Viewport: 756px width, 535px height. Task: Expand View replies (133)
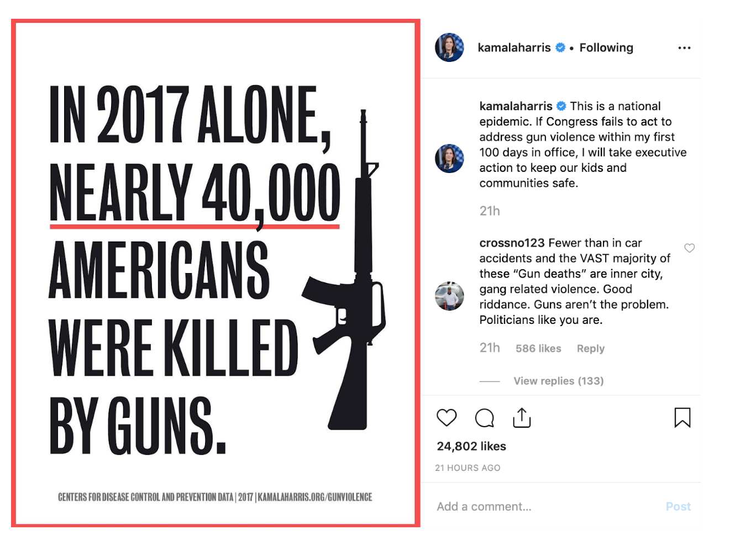[559, 381]
